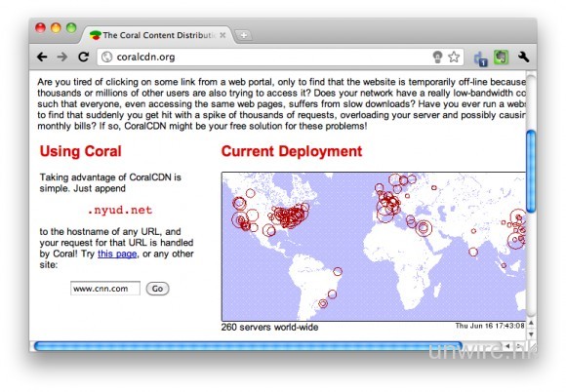The image size is (566, 392).
Task: Close the Coral Content Distribution tab
Action: coord(222,35)
